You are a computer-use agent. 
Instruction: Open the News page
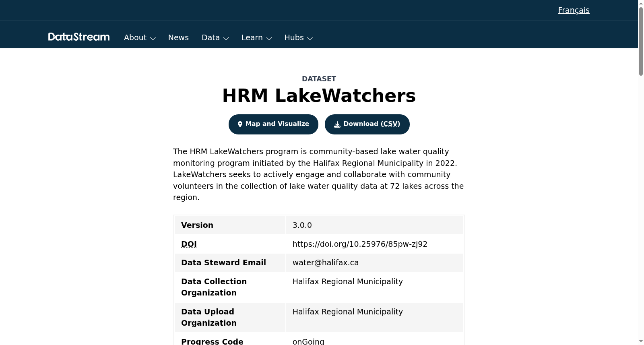(178, 37)
